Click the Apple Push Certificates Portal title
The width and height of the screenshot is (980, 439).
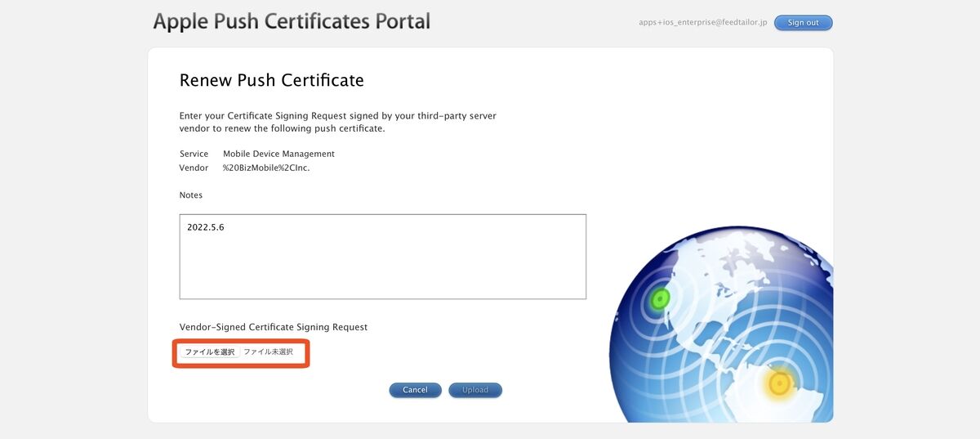[292, 21]
